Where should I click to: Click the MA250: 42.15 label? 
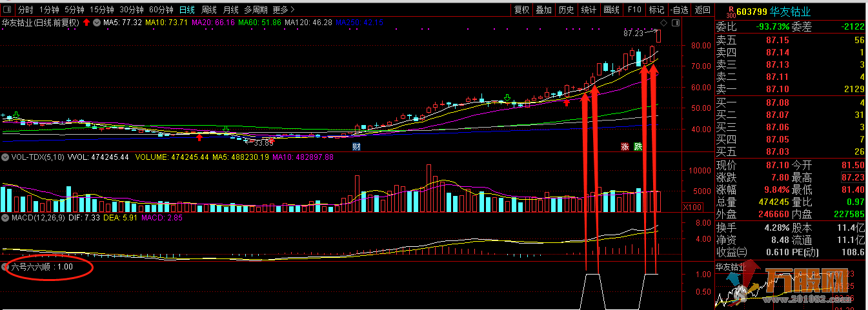click(x=359, y=23)
